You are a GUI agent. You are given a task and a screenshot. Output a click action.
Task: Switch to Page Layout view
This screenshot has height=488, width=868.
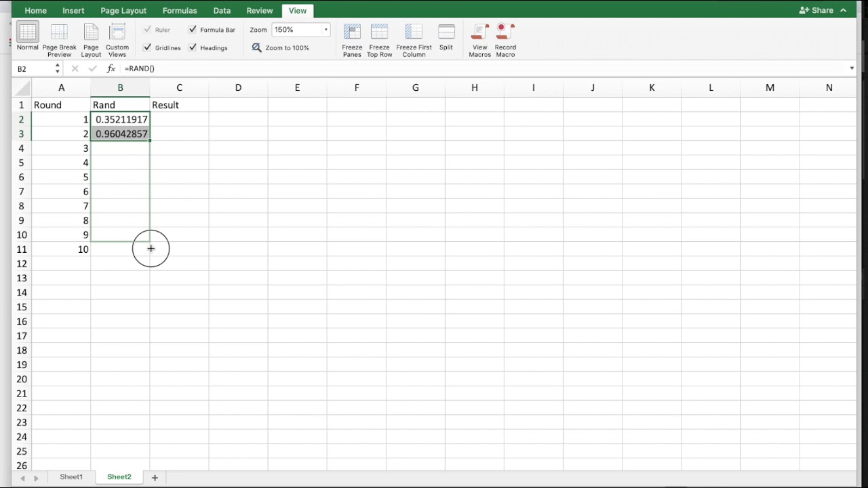pos(91,41)
